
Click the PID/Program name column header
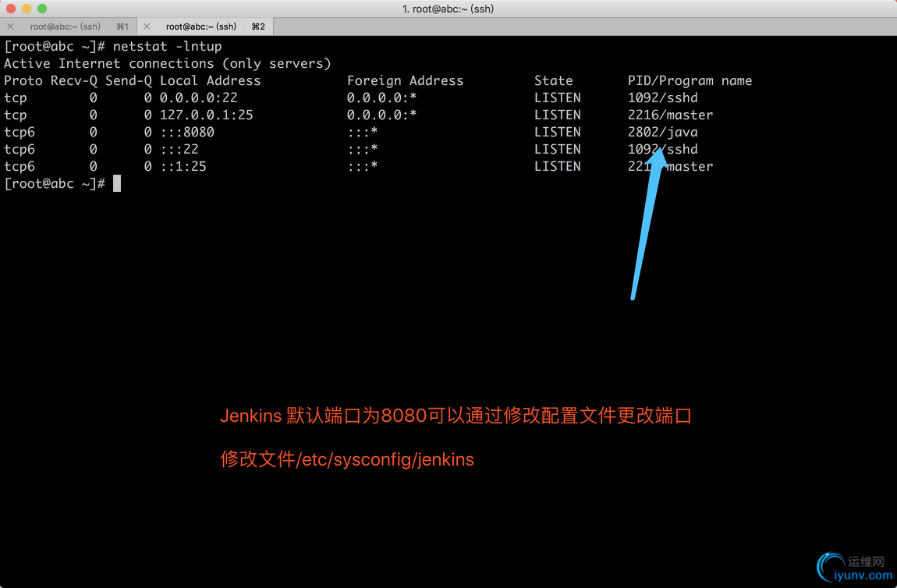point(690,80)
